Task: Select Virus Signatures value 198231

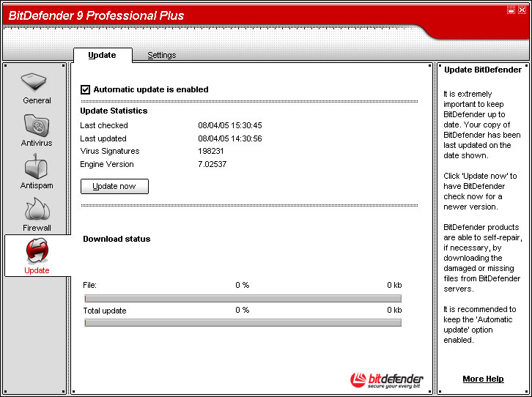Action: pyautogui.click(x=211, y=151)
